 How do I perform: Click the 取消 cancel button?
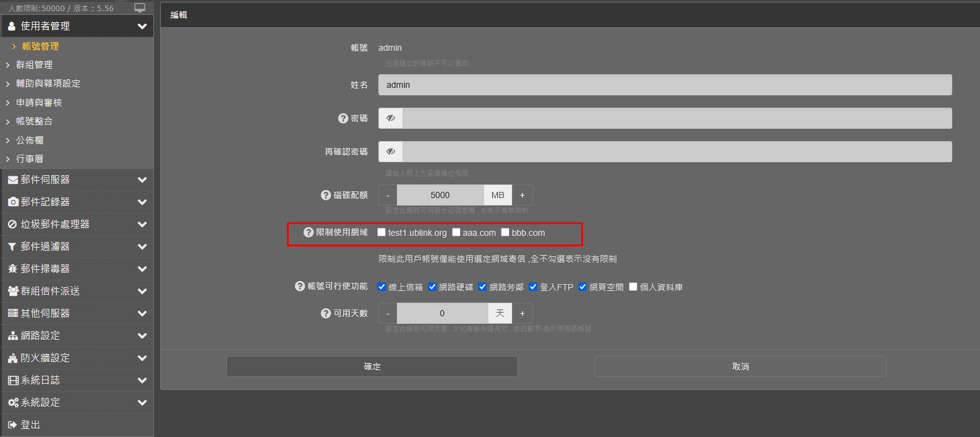coord(740,366)
